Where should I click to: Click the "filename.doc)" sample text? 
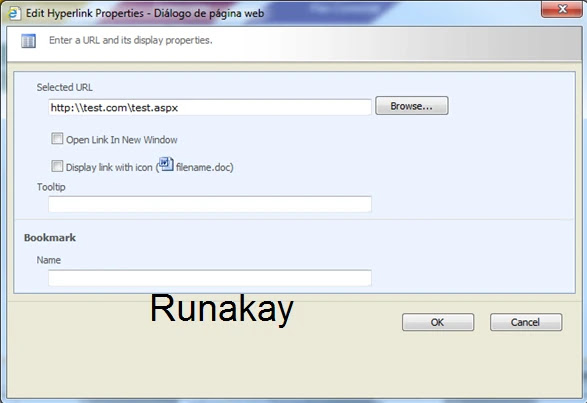[204, 167]
